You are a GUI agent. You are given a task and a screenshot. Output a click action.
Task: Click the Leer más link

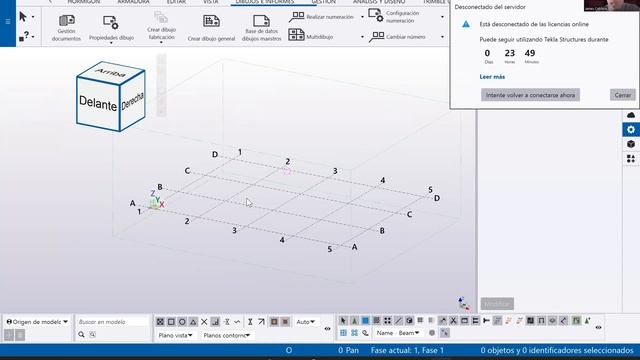pos(492,77)
